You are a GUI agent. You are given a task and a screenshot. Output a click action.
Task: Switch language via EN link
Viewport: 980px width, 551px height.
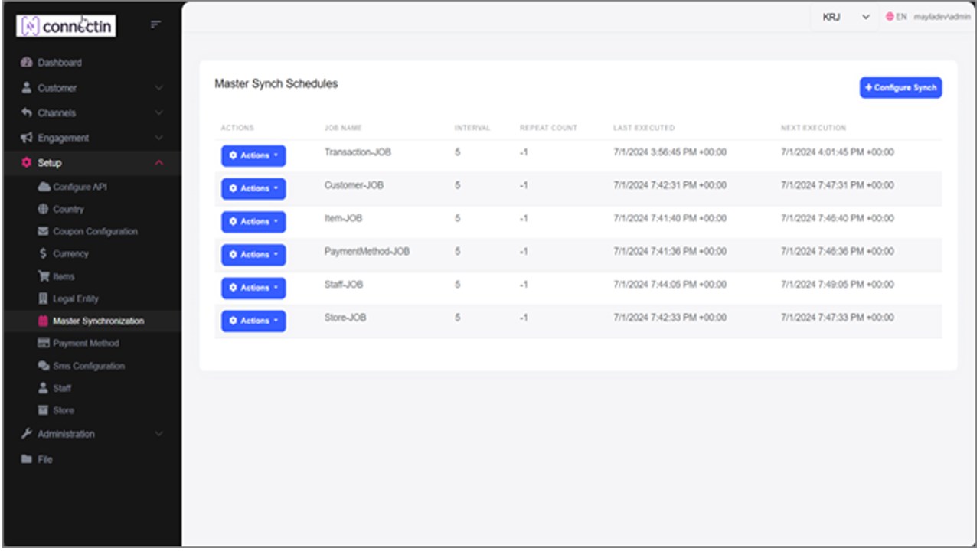pos(901,17)
